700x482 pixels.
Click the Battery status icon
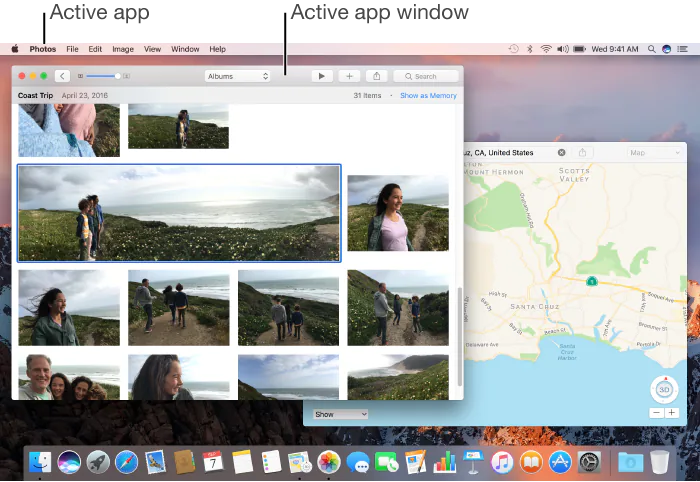(x=579, y=49)
